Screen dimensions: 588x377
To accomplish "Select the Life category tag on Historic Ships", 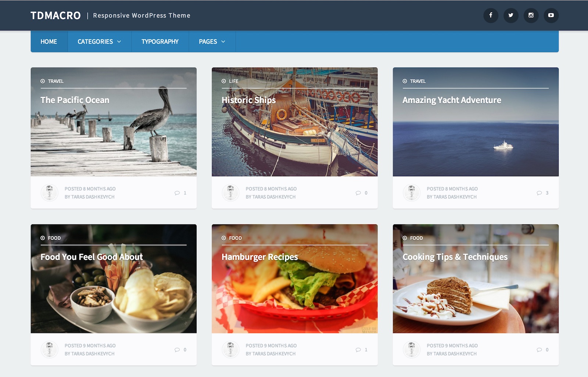I will [233, 81].
